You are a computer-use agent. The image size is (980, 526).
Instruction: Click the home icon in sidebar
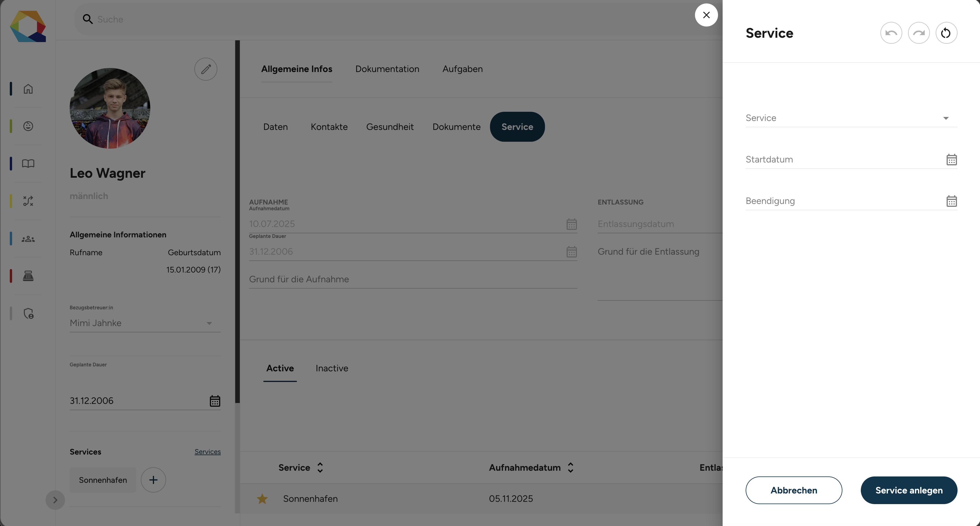coord(28,89)
